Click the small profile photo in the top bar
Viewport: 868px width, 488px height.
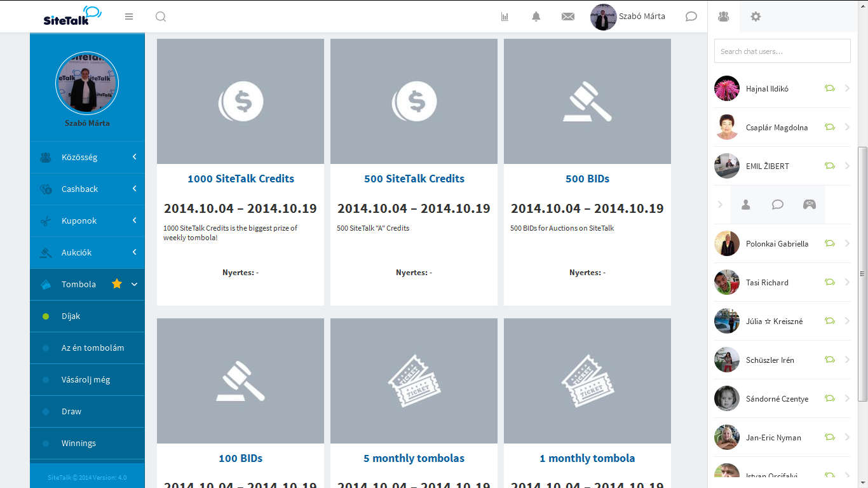(x=603, y=17)
